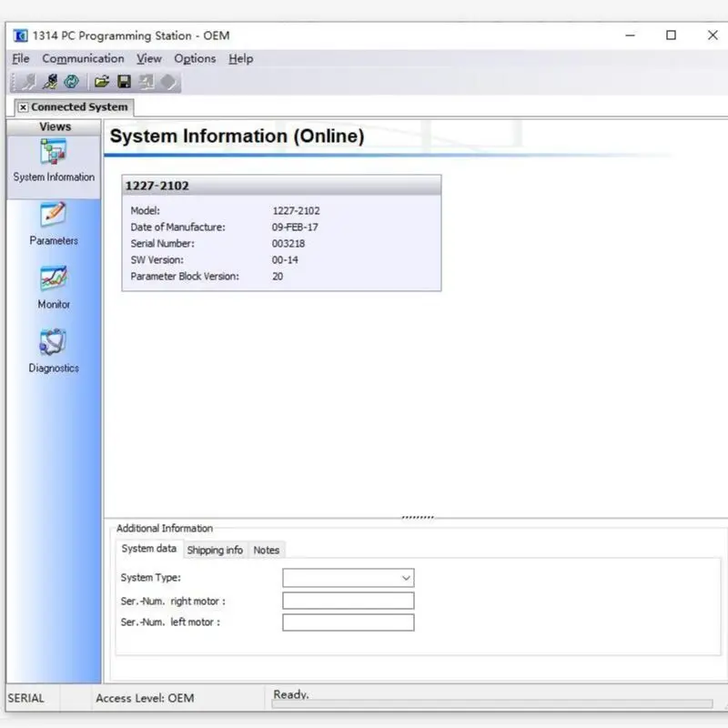Click the 1227-2102 panel header
Screen dimensions: 728x728
click(281, 186)
